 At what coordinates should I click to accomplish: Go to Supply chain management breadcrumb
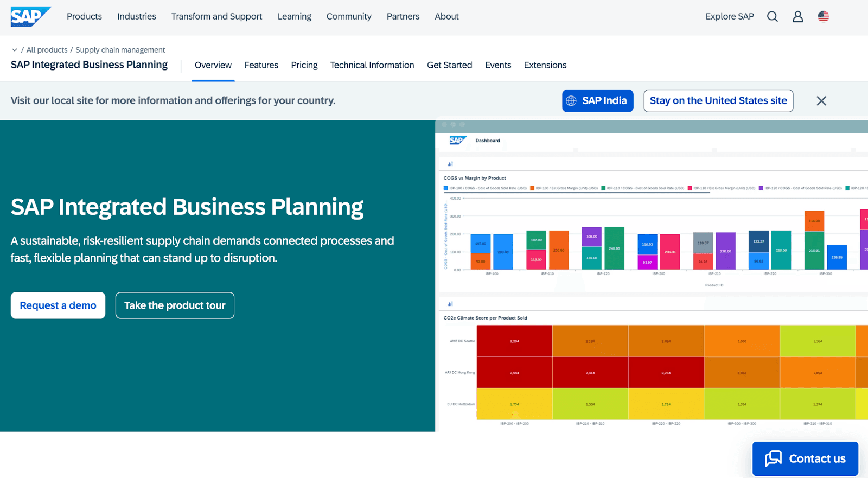120,50
